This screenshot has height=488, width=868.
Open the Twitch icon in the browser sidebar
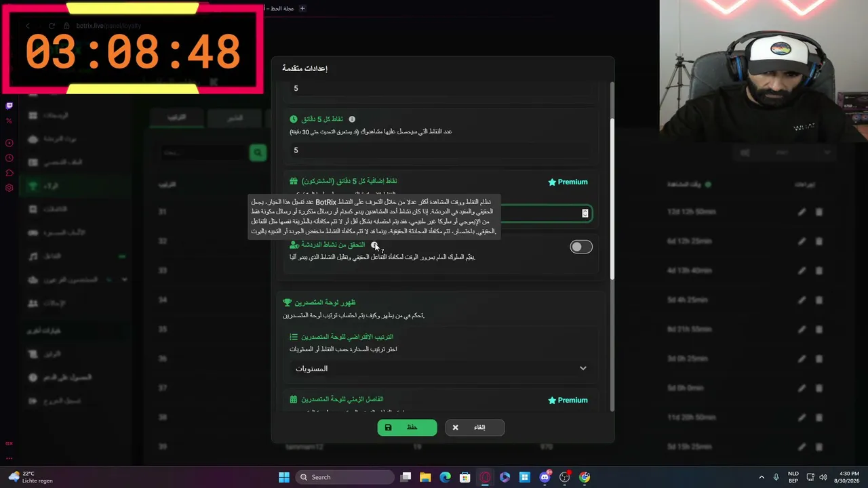pos(9,106)
